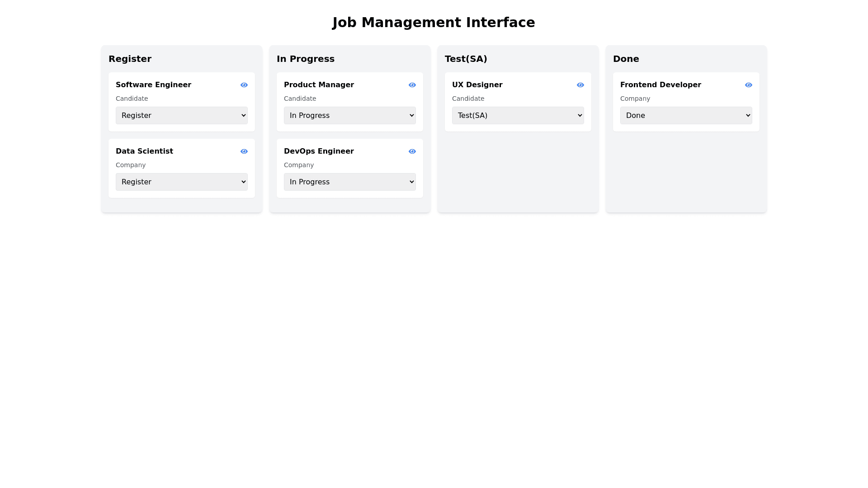Click the DevOps Engineer card title
The height and width of the screenshot is (488, 868).
tap(318, 151)
